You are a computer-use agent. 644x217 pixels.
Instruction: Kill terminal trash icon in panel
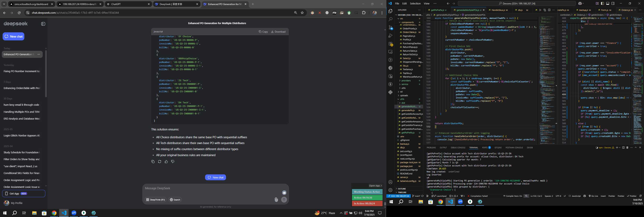[627, 147]
